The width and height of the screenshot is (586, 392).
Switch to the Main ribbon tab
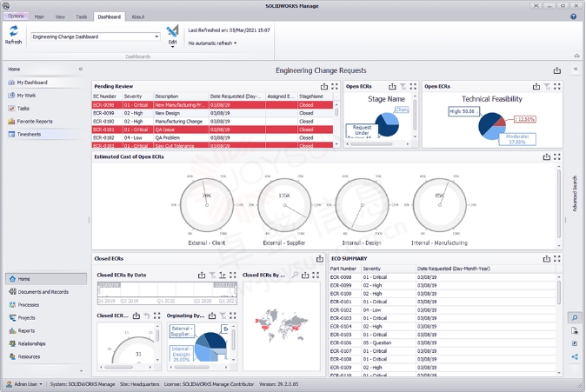(39, 17)
